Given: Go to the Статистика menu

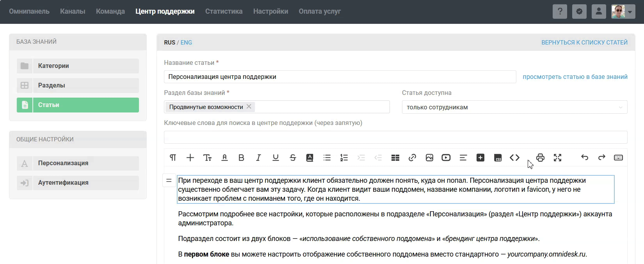Looking at the screenshot, I should coord(224,11).
